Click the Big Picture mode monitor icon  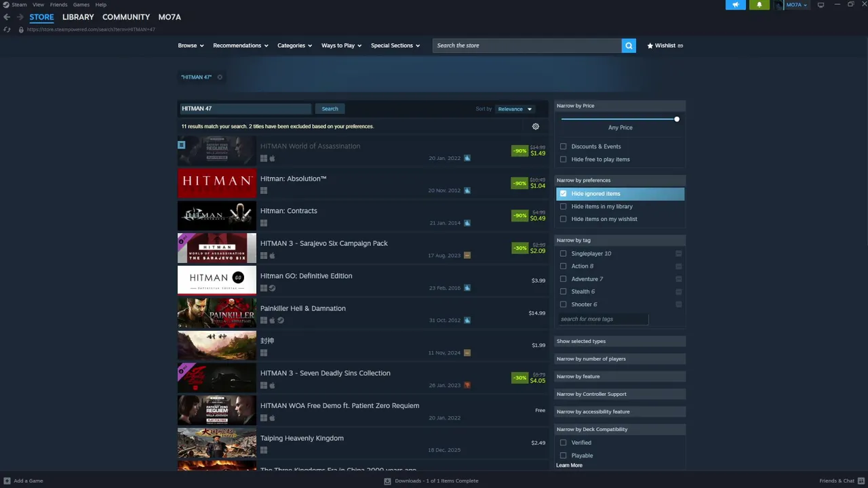821,5
